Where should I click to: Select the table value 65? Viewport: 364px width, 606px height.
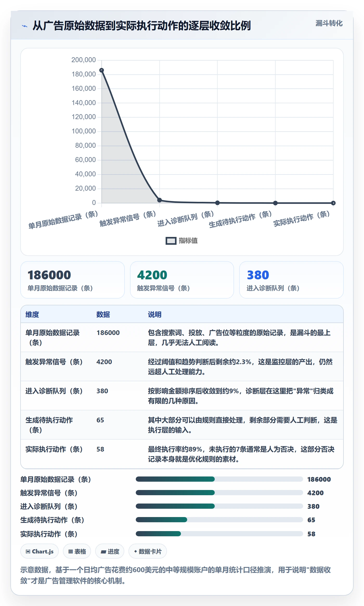(100, 420)
